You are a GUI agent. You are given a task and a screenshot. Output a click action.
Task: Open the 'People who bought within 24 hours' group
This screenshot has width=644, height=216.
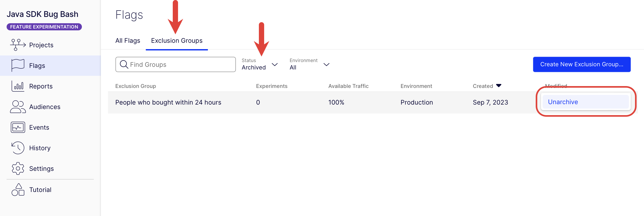click(x=168, y=102)
